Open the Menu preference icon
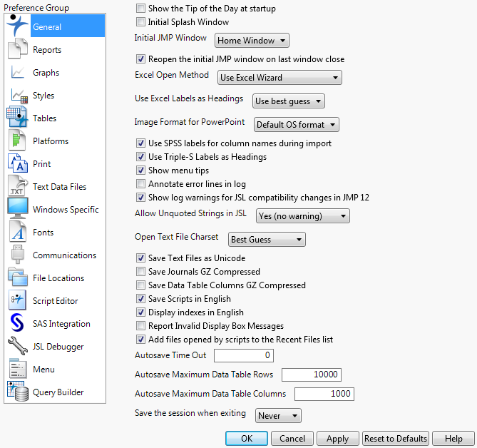 pyautogui.click(x=18, y=368)
